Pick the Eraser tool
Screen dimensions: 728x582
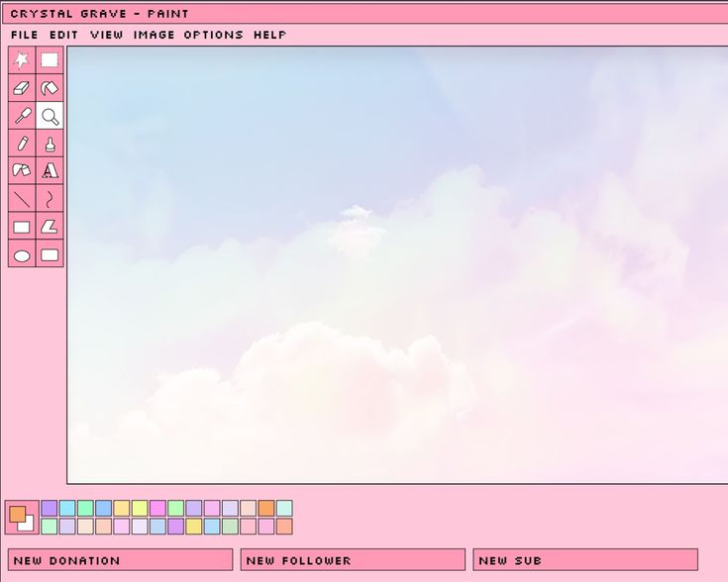point(22,88)
